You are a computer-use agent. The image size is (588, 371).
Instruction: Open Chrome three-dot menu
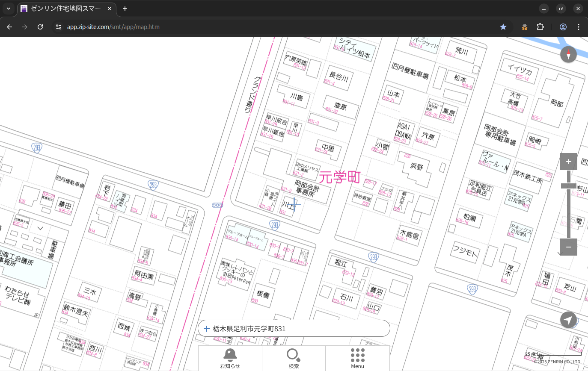pyautogui.click(x=579, y=27)
